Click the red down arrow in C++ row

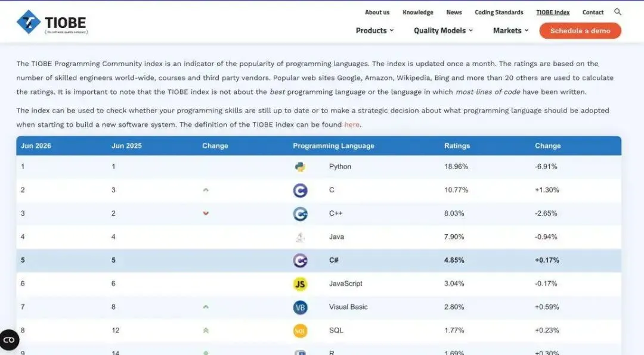206,213
